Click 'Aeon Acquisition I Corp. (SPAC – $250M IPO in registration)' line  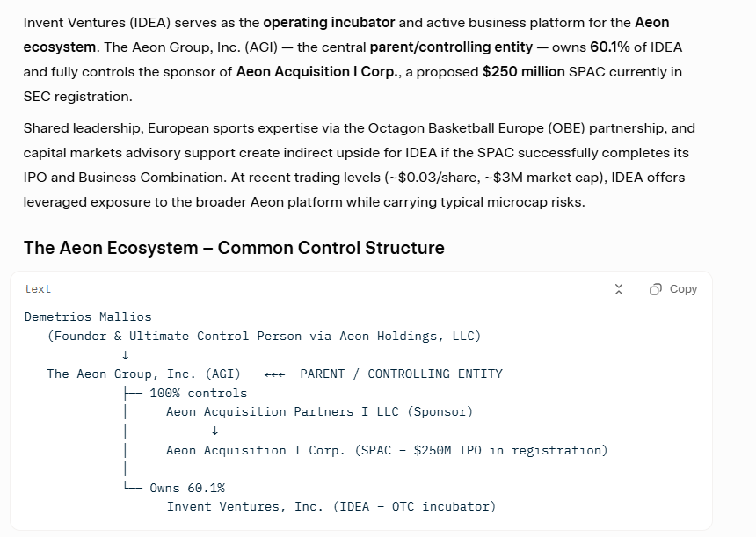click(x=387, y=450)
